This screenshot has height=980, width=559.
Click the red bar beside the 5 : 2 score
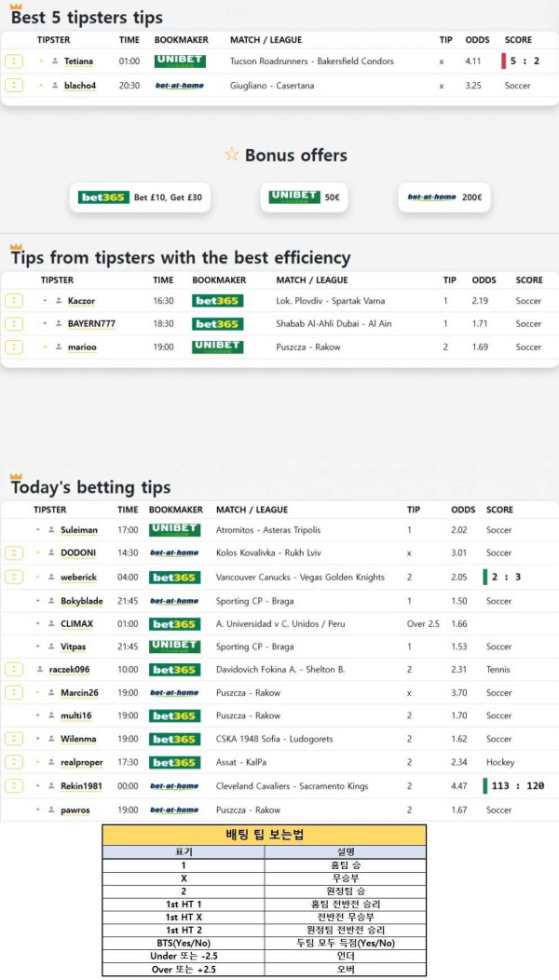point(503,61)
